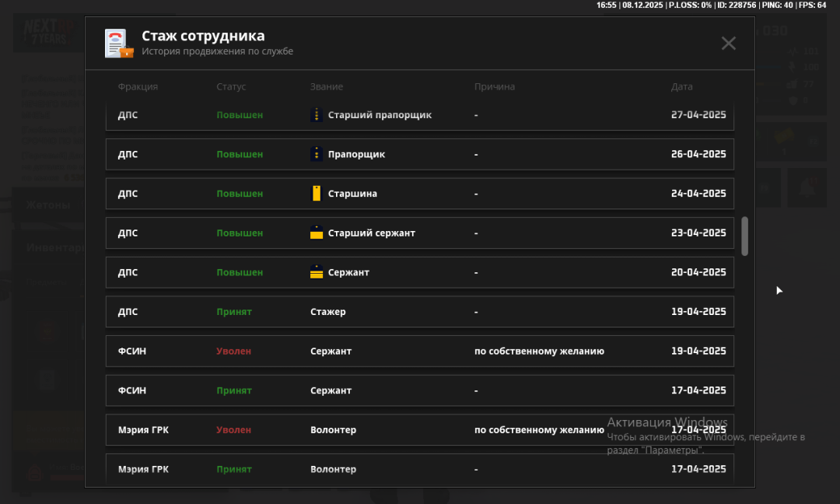
Task: Click the Фракция column header
Action: click(138, 87)
